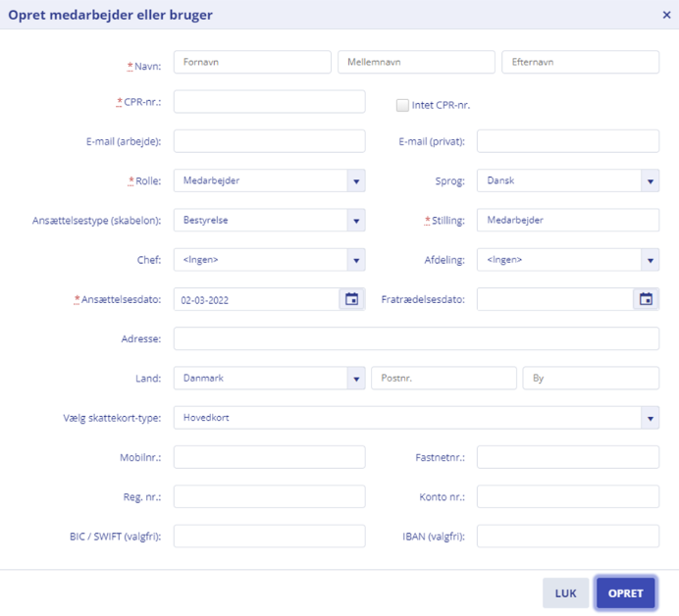679x616 pixels.
Task: Focus the By field
Action: [x=591, y=379]
